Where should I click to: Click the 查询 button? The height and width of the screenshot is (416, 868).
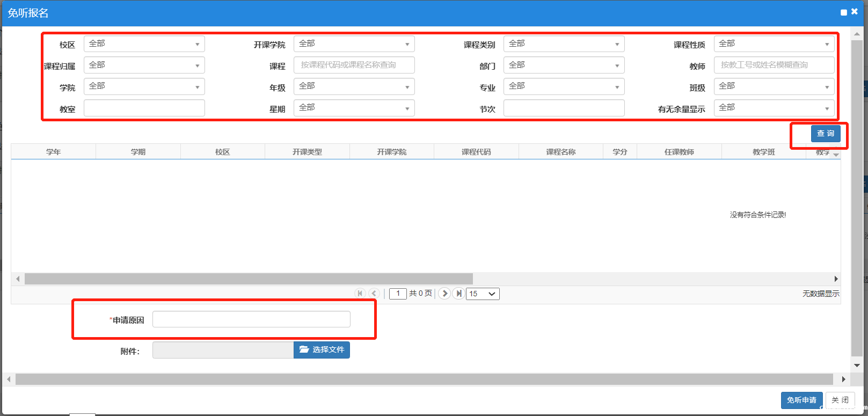(825, 134)
